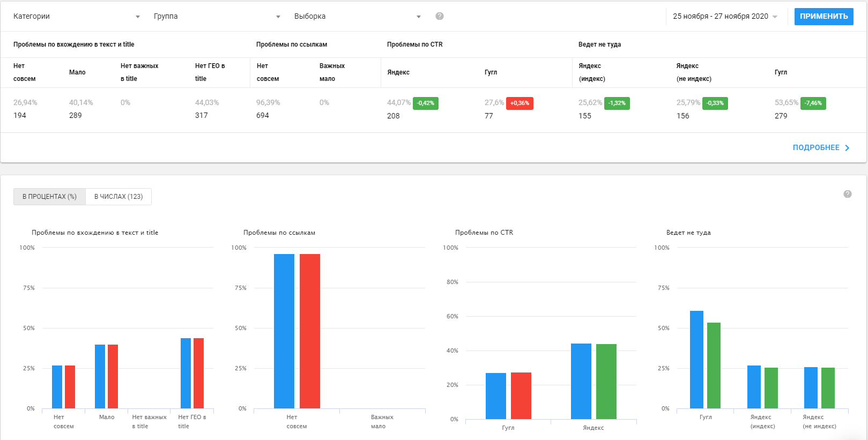The image size is (868, 440).
Task: Click the help icon next to Выборка
Action: click(440, 16)
